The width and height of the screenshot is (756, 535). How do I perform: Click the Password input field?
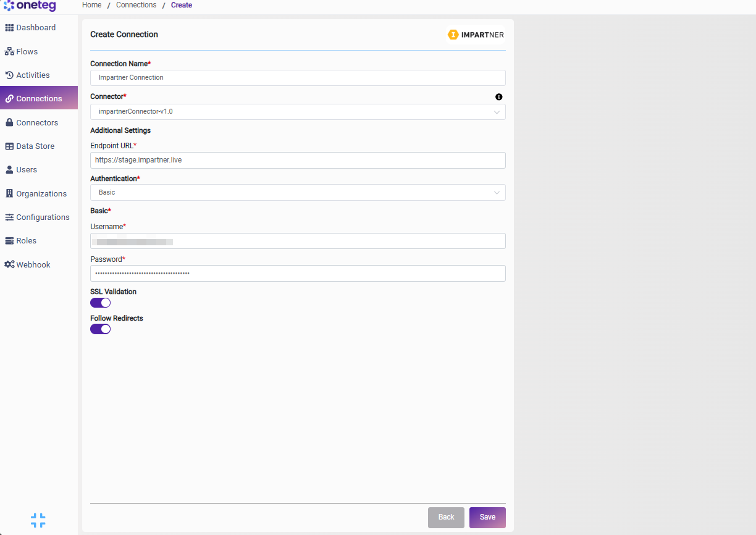[x=298, y=273]
